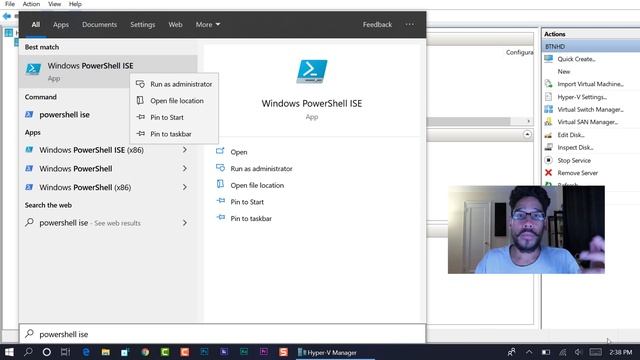Select Windows PowerShell ISE (x86) app result
The image size is (640, 360).
coord(91,150)
